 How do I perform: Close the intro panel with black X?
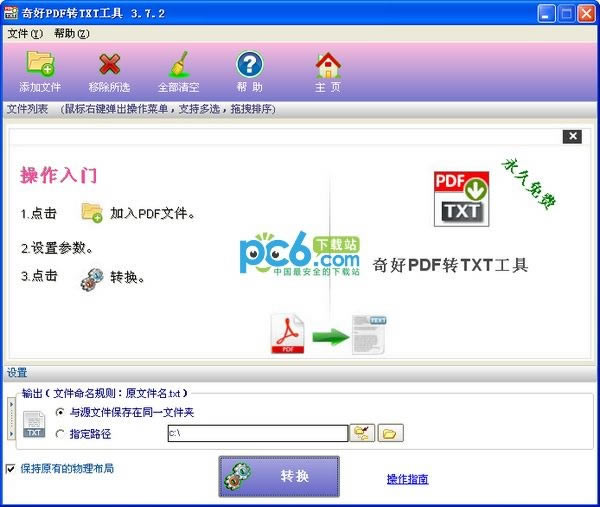(572, 136)
